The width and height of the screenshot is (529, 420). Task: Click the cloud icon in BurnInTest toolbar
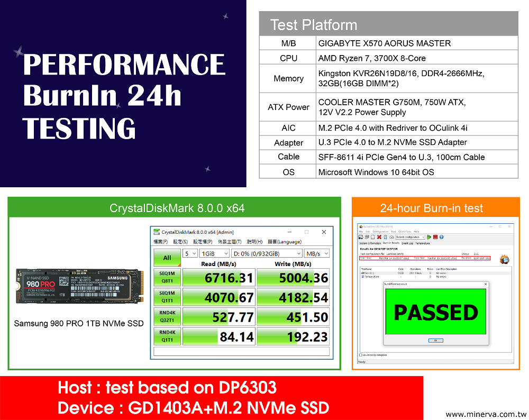pyautogui.click(x=391, y=237)
